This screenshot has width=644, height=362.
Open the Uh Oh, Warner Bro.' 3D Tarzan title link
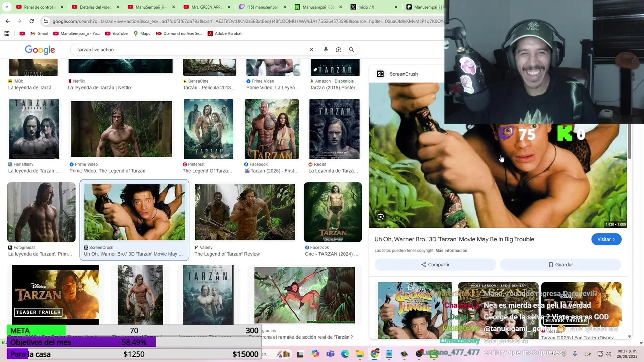pyautogui.click(x=454, y=239)
